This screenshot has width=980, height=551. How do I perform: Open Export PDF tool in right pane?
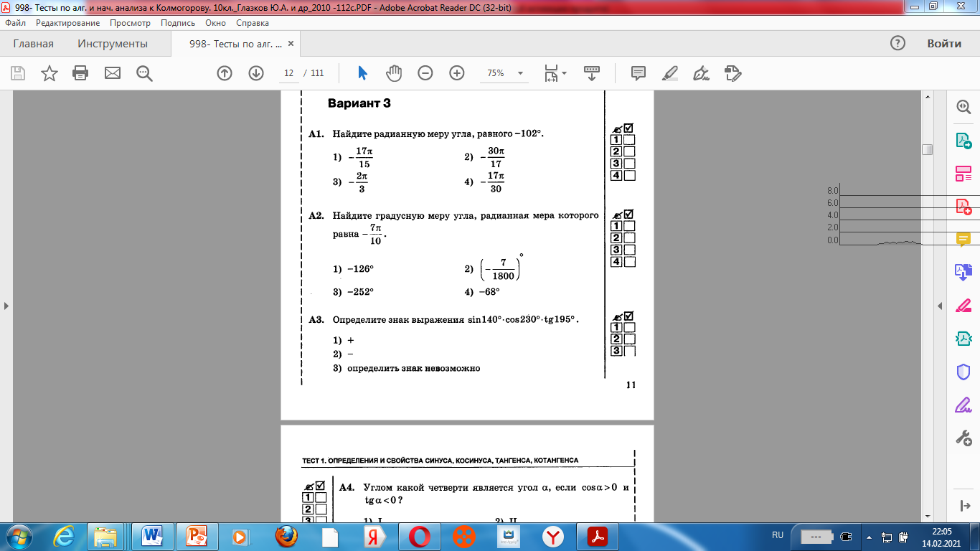coord(963,140)
